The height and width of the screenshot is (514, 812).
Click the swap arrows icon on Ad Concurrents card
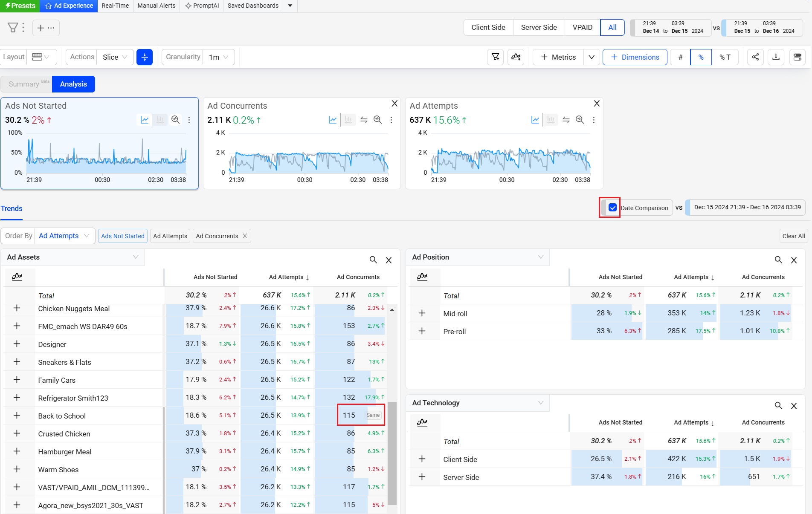tap(364, 120)
